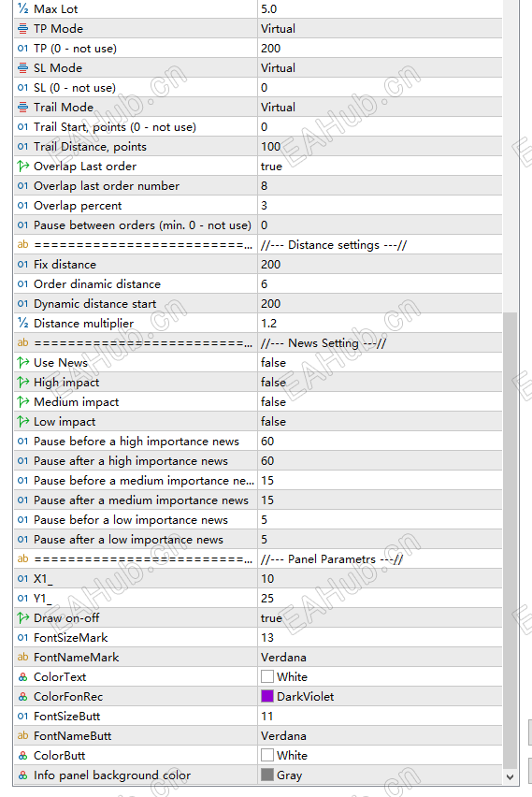The width and height of the screenshot is (532, 797).
Task: Toggle the Draw on-off true value
Action: point(380,618)
